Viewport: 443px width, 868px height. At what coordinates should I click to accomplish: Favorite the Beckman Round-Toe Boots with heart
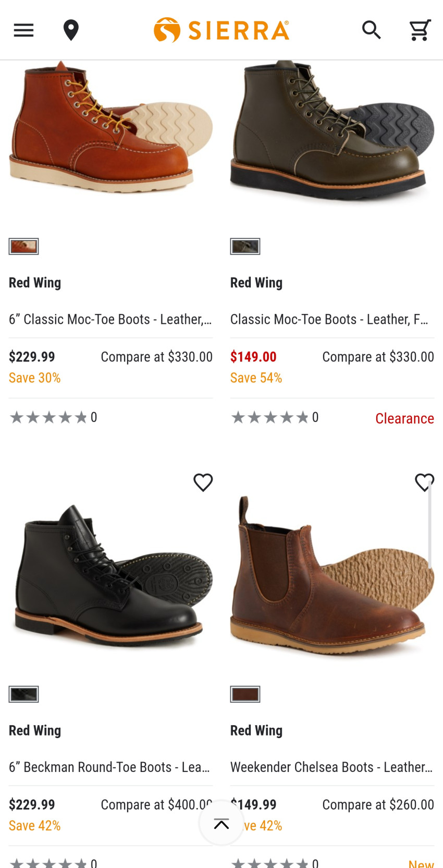pyautogui.click(x=203, y=483)
